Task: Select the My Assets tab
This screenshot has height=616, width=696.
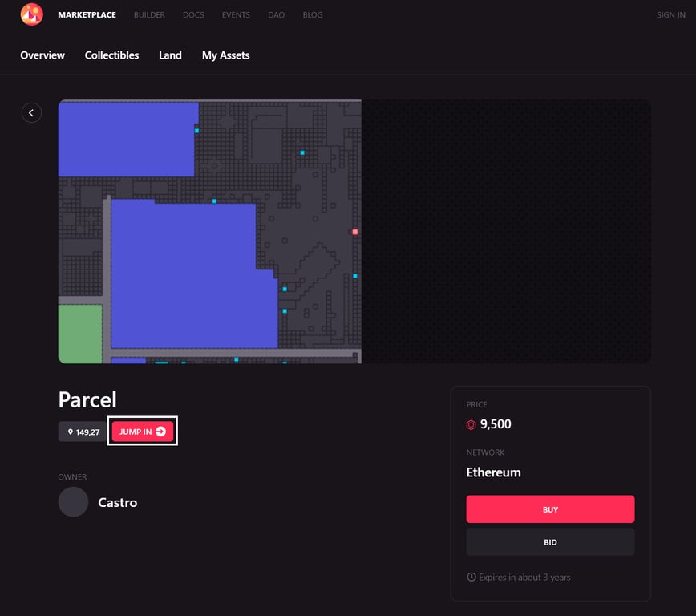Action: tap(225, 55)
